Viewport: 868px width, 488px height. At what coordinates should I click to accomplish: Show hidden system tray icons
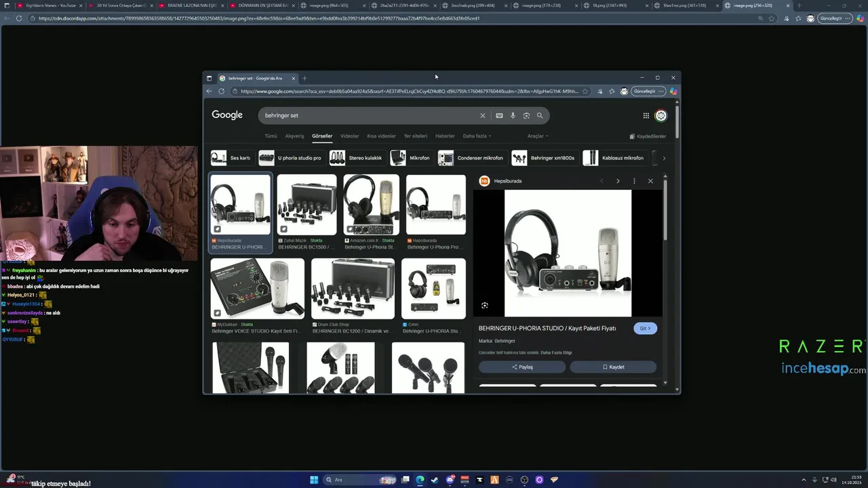tap(804, 480)
